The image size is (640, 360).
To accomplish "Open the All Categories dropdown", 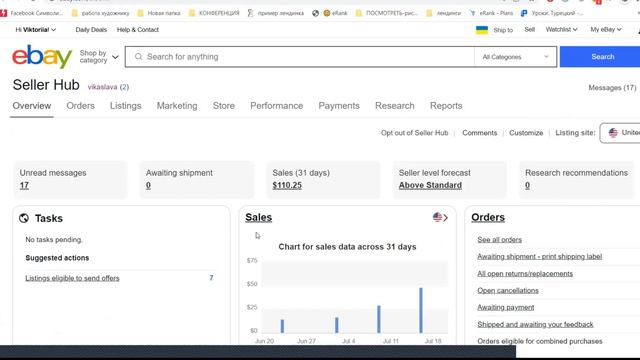I will tap(516, 57).
